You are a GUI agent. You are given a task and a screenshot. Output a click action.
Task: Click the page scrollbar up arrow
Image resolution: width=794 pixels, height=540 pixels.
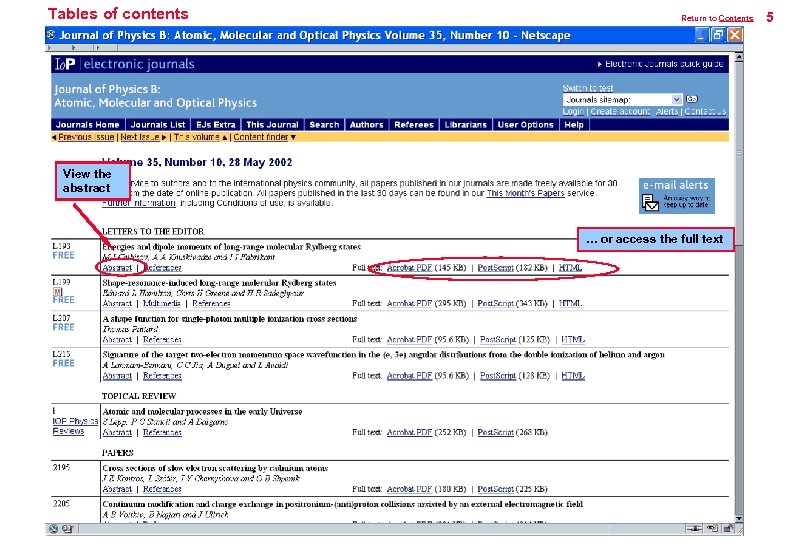[739, 58]
